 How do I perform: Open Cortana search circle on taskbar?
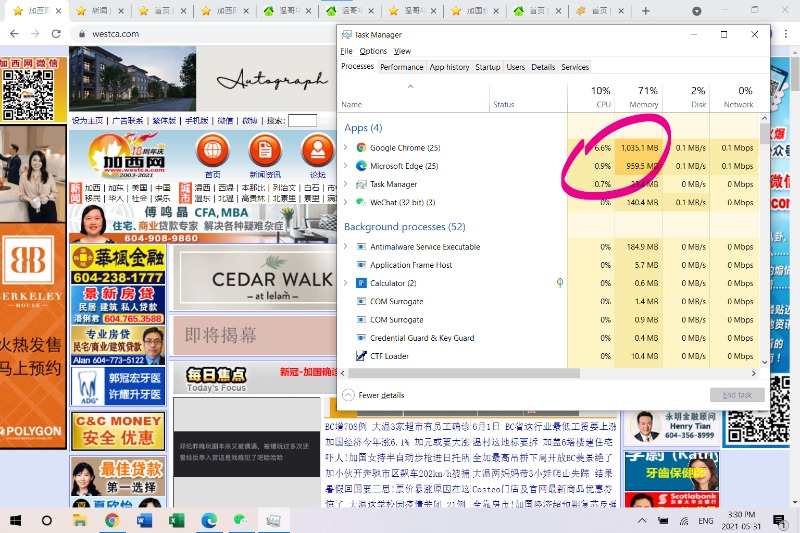pyautogui.click(x=46, y=520)
